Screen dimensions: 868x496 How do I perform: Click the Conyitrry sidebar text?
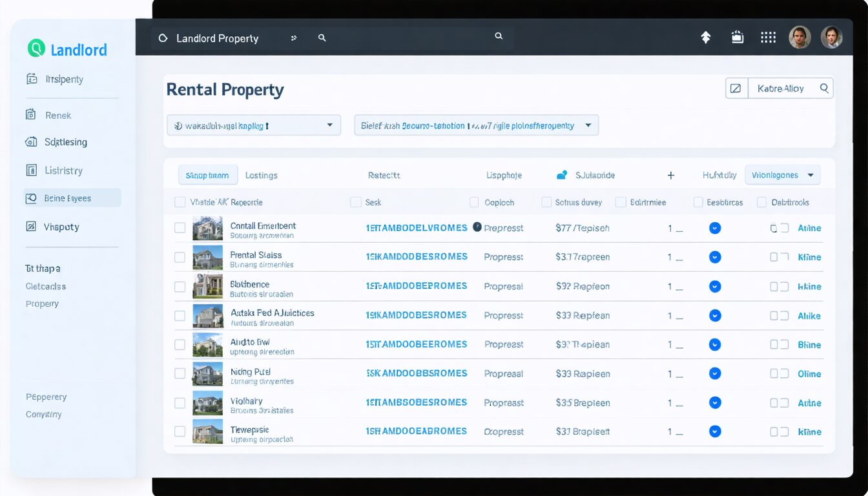[43, 415]
